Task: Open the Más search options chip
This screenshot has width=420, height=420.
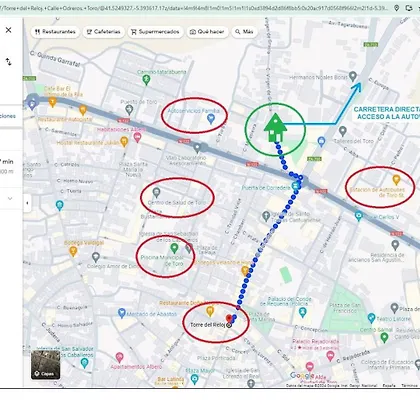Action: (x=244, y=32)
